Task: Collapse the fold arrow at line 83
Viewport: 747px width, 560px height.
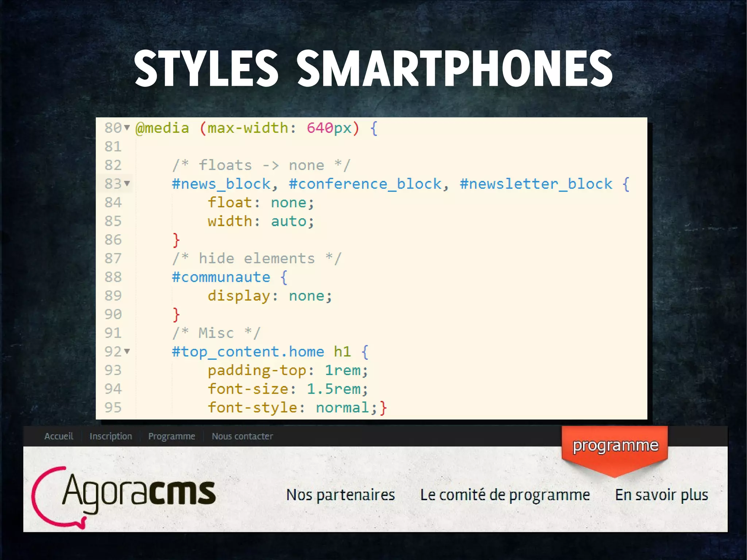Action: 127,184
